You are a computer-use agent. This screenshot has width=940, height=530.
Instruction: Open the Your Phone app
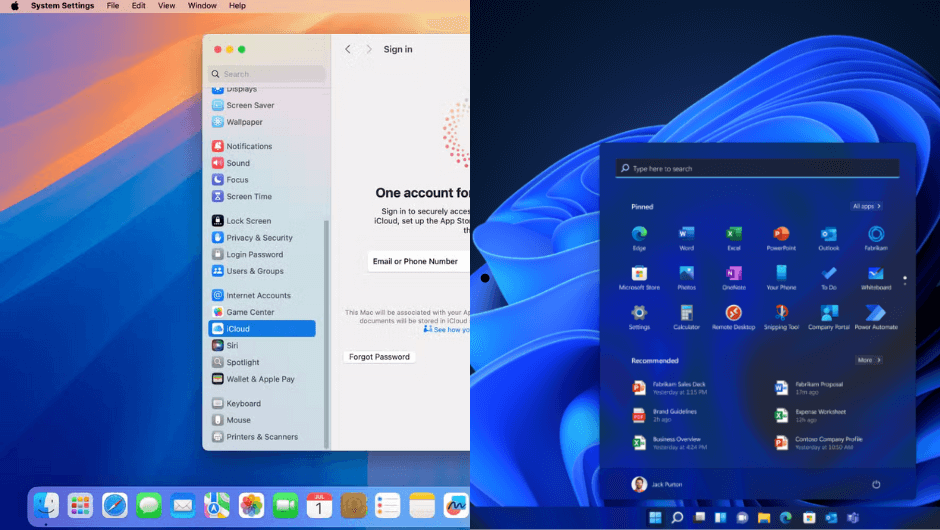[x=781, y=278]
